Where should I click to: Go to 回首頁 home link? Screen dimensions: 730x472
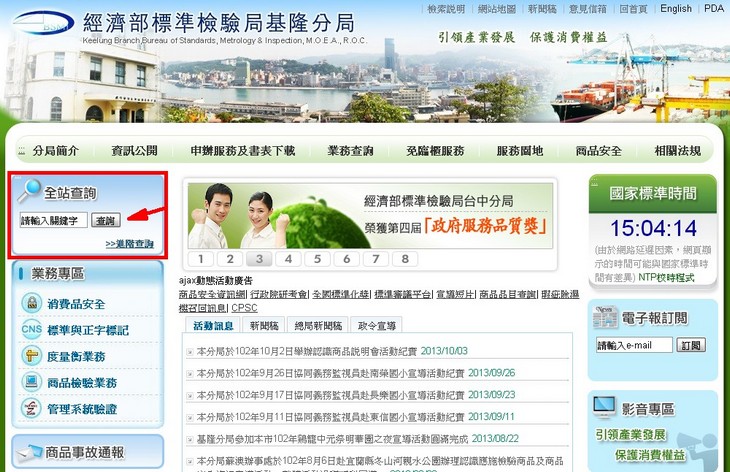click(633, 9)
